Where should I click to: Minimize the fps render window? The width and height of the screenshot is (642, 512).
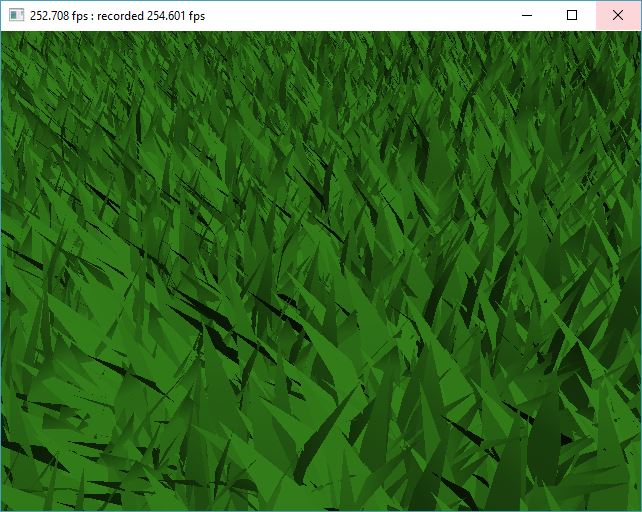[x=527, y=16]
